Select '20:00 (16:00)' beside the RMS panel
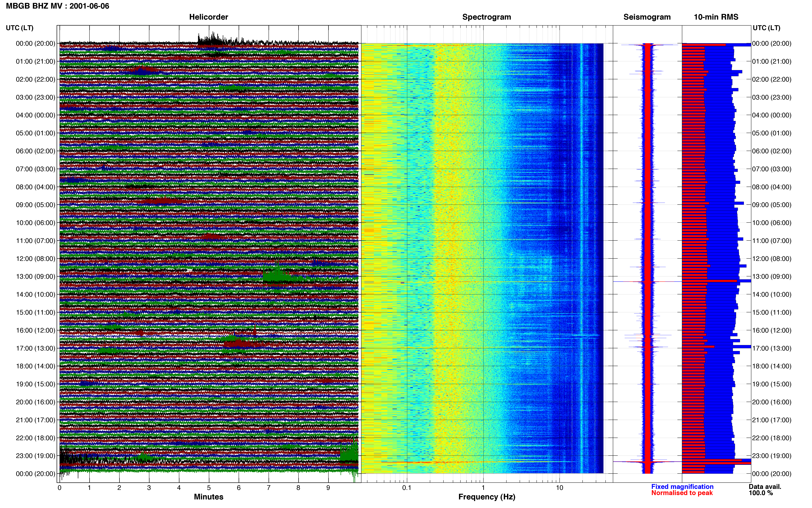 [772, 402]
